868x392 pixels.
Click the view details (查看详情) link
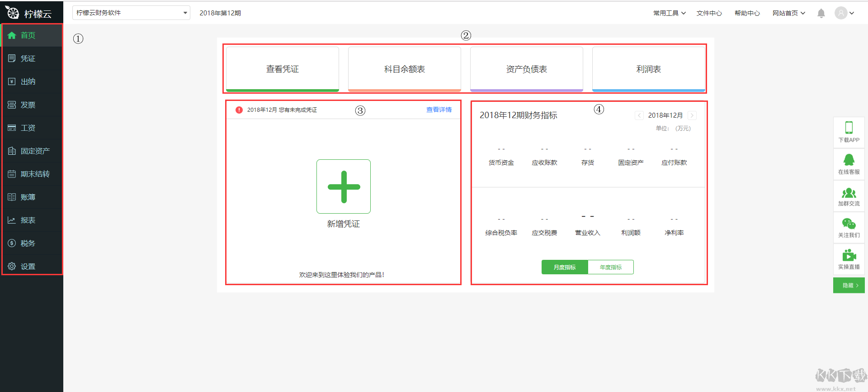click(x=439, y=110)
